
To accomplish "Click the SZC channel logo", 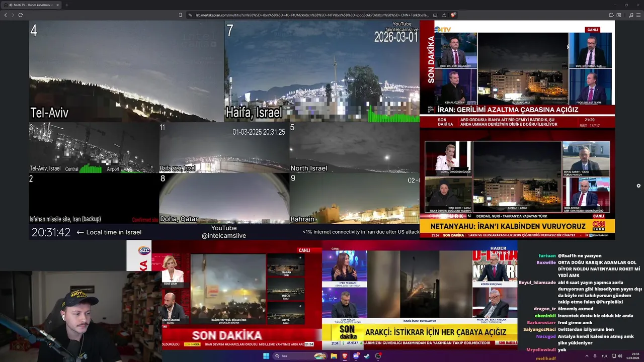I will click(x=144, y=250).
